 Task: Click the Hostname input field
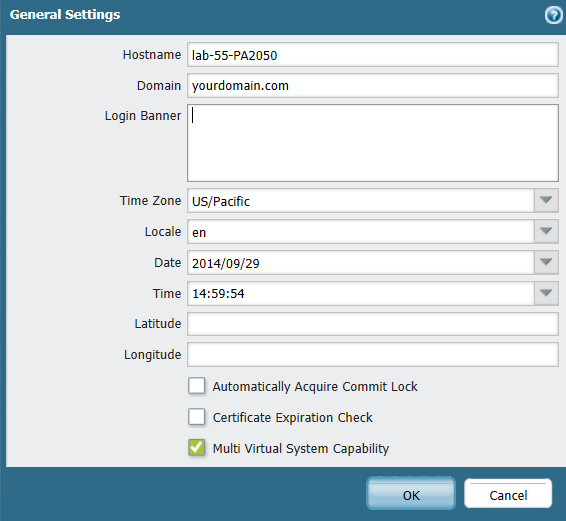coord(373,55)
